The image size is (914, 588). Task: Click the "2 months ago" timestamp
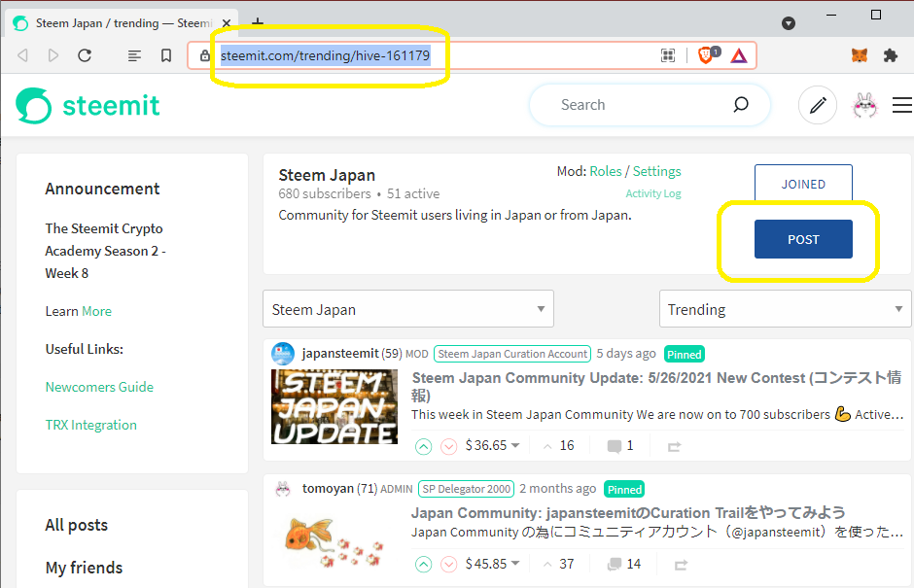tap(558, 488)
